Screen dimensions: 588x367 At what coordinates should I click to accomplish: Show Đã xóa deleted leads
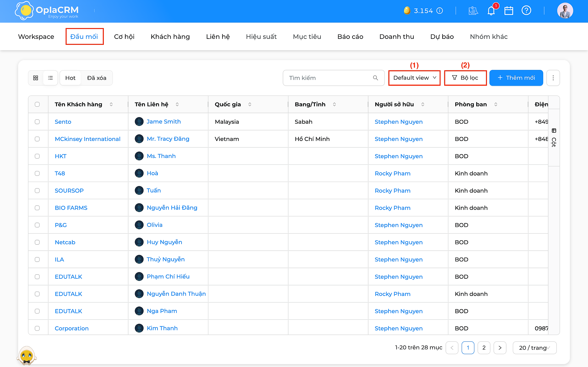(x=97, y=78)
